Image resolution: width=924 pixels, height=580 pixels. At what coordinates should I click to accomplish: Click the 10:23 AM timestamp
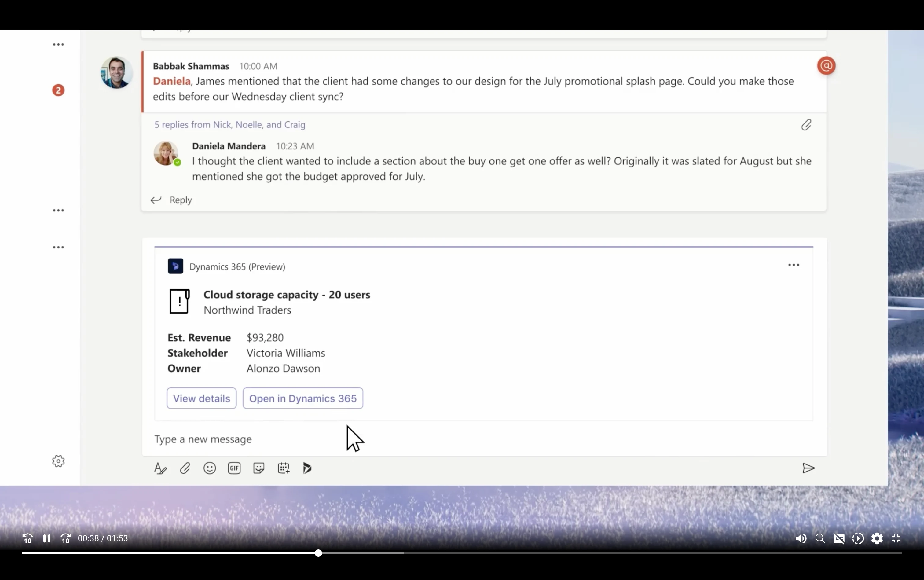295,146
